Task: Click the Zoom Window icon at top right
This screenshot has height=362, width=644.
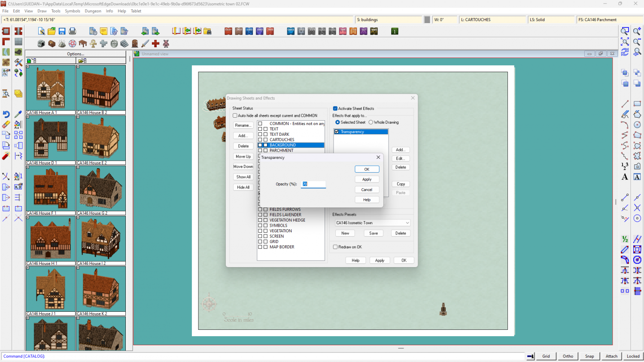Action: pos(625,31)
